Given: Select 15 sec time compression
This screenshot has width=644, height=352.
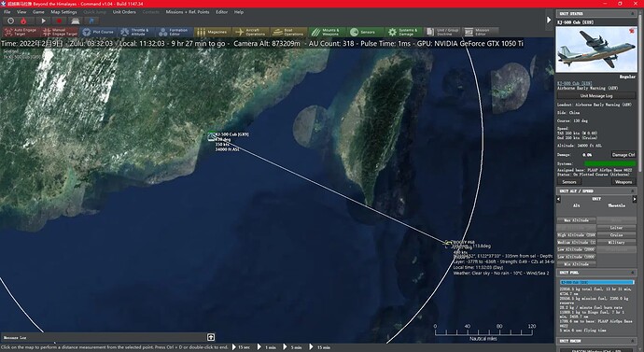Looking at the screenshot, I should pos(241,347).
